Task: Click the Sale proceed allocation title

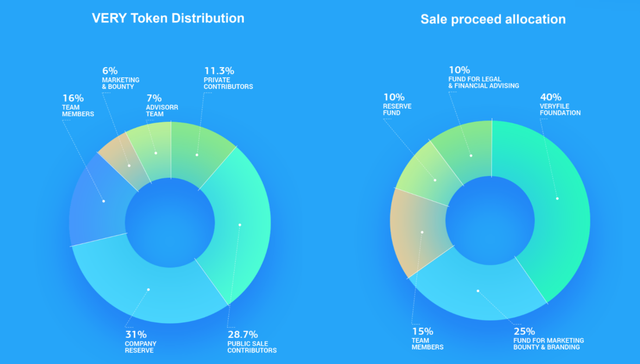Action: pyautogui.click(x=493, y=19)
